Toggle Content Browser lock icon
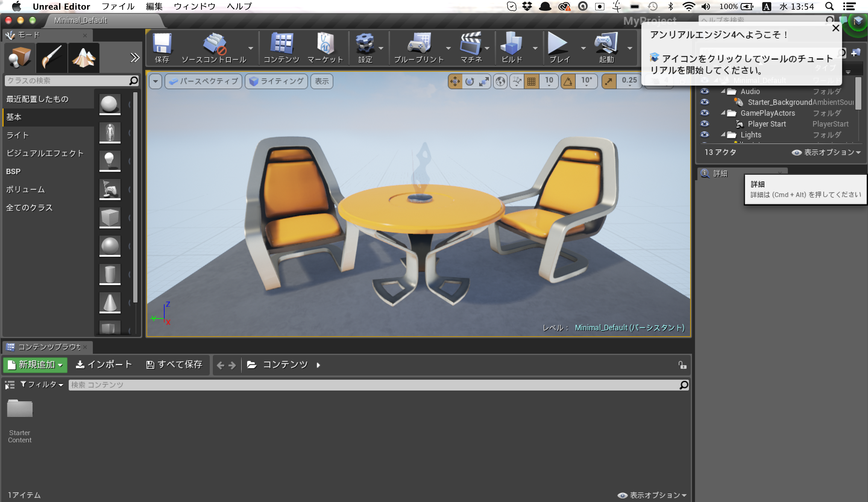The image size is (868, 502). pyautogui.click(x=682, y=365)
